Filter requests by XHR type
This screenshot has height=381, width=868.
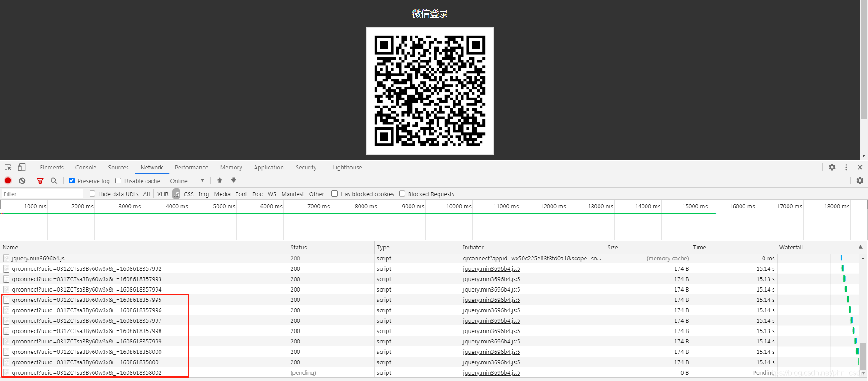coord(163,194)
